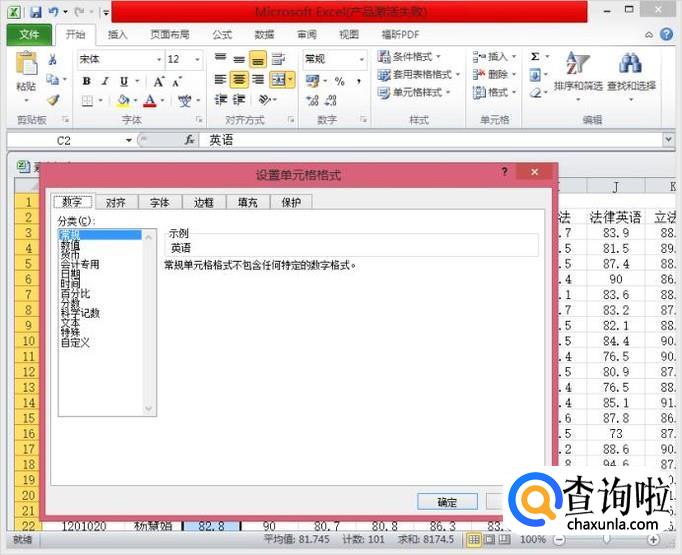
Task: Toggle top vertical alignment
Action: (x=220, y=59)
